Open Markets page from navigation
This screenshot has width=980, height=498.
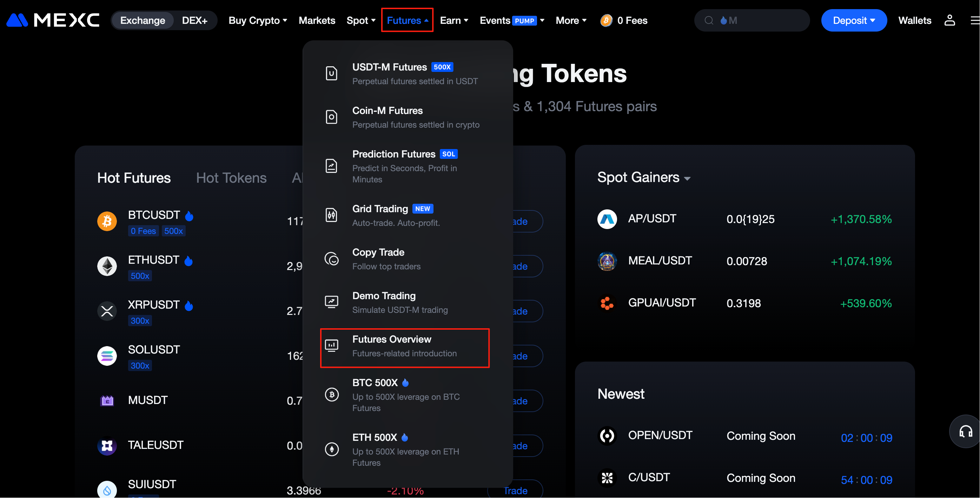[317, 21]
